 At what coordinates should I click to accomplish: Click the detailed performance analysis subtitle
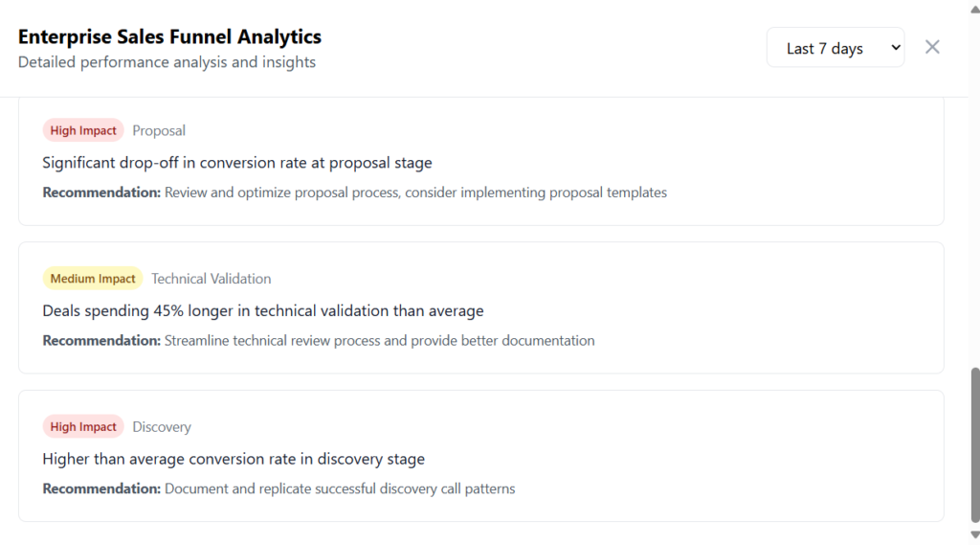(167, 62)
